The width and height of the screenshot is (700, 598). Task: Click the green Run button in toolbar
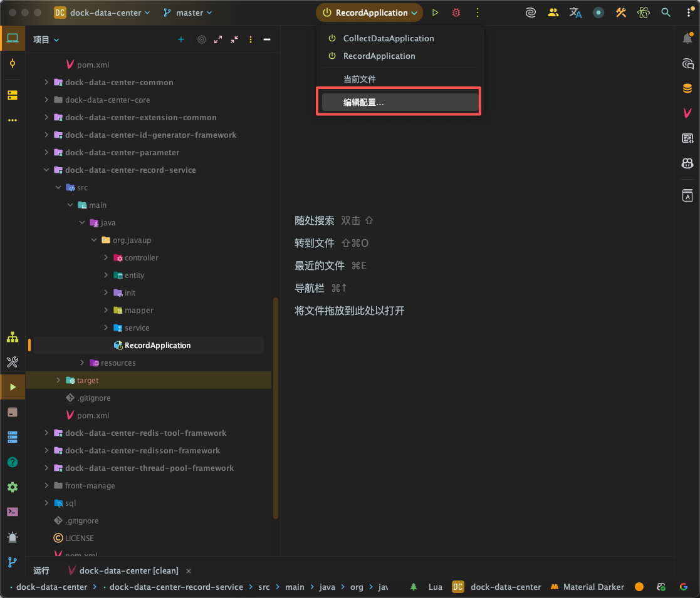(x=436, y=13)
